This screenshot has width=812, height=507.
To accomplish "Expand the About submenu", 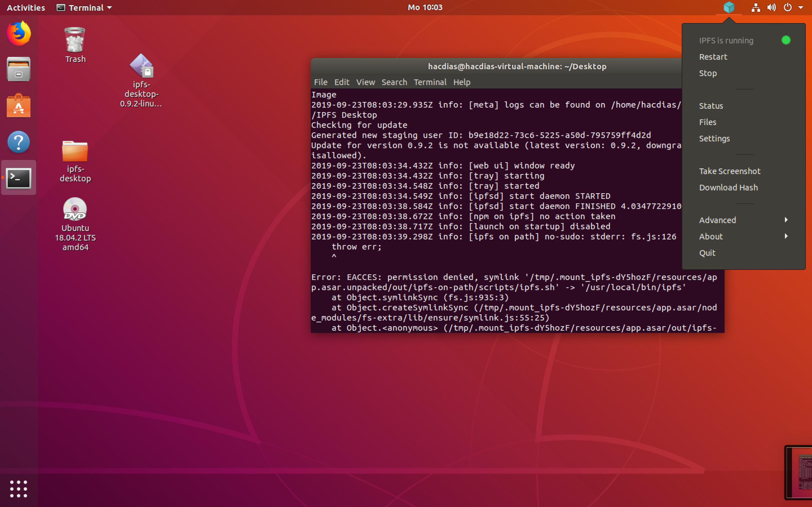I will 711,236.
